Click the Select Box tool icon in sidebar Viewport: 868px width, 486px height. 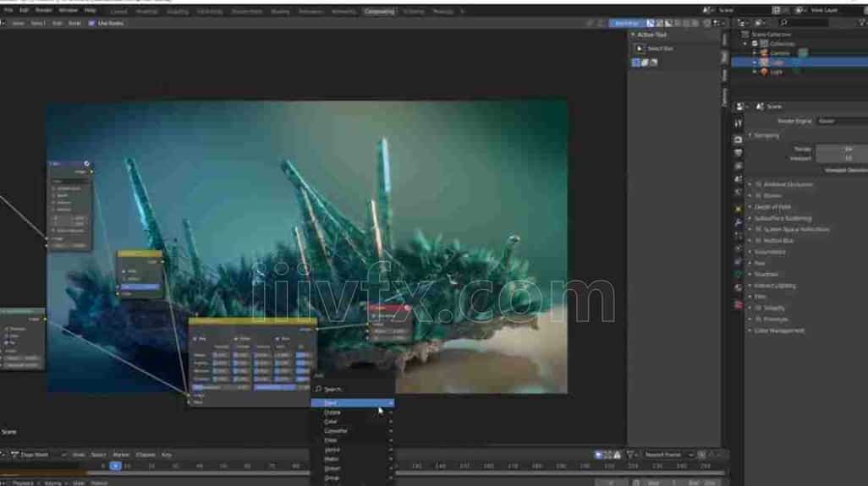point(640,49)
